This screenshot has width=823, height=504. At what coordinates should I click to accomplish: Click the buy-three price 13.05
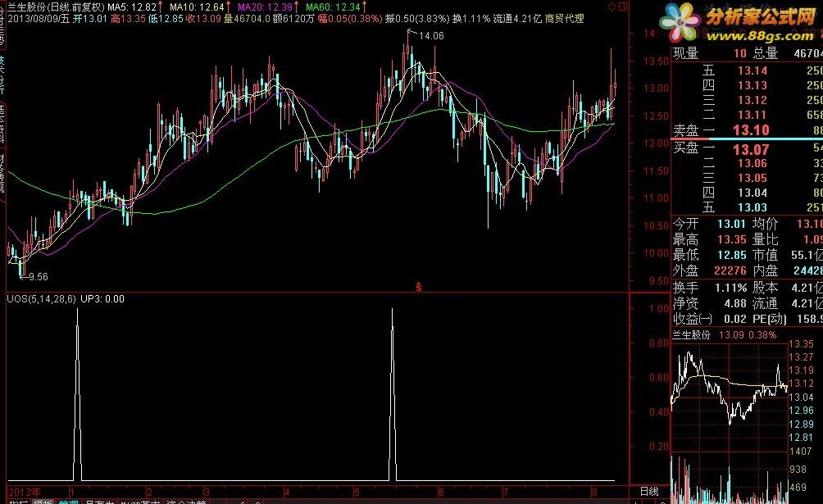pyautogui.click(x=753, y=178)
